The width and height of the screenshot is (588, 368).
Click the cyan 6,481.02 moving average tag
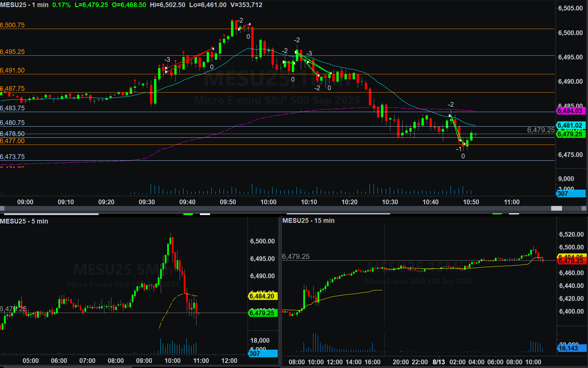coord(570,125)
